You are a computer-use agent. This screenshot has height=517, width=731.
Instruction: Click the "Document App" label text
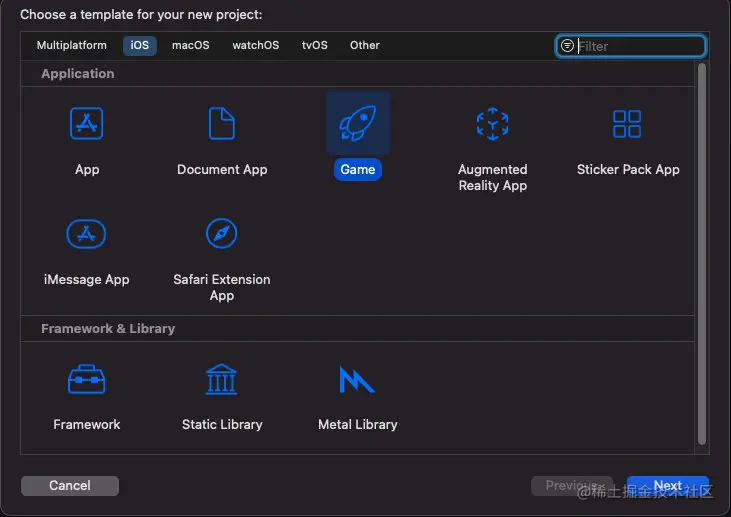[x=222, y=169]
